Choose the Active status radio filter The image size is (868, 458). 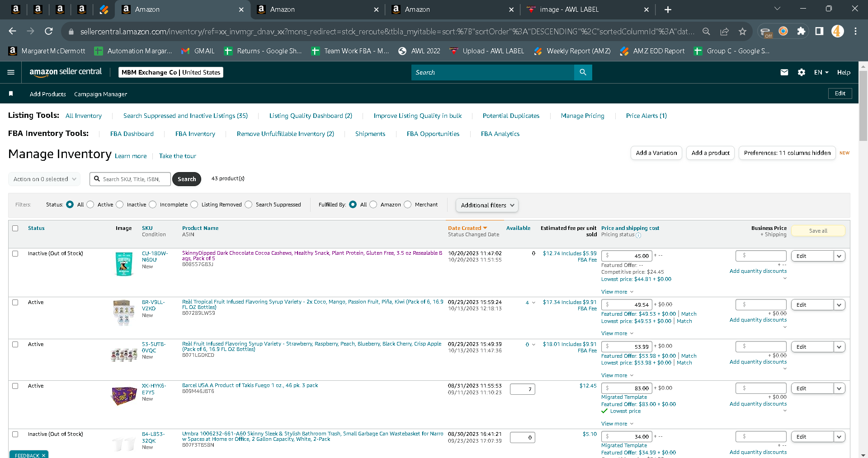(x=90, y=205)
